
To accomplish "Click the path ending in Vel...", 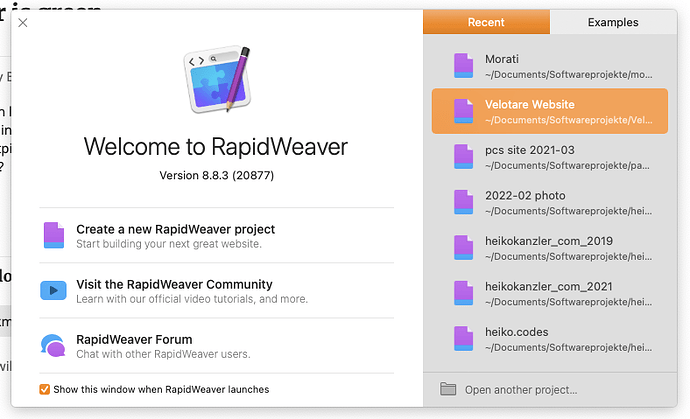I will click(x=569, y=120).
